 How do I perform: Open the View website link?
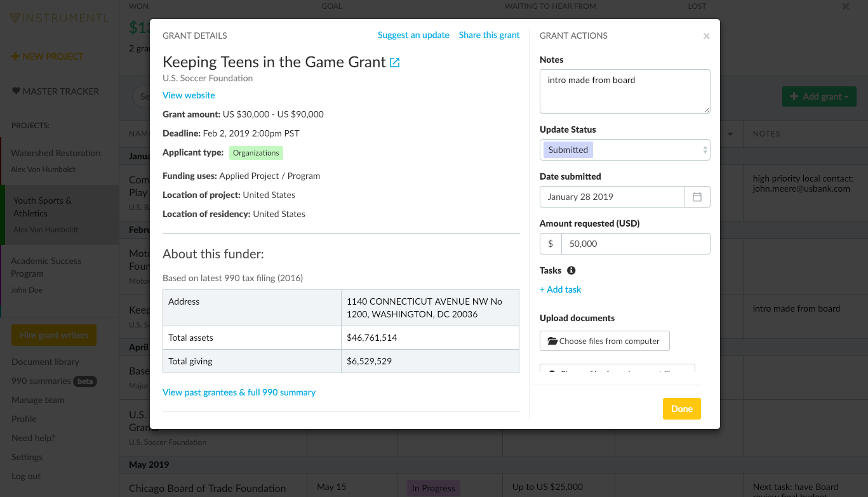[189, 95]
